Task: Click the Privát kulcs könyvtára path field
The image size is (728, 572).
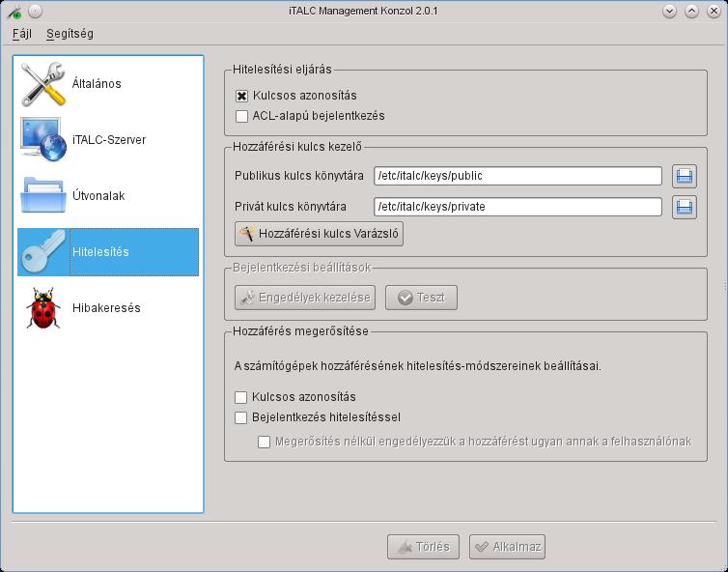Action: point(518,207)
